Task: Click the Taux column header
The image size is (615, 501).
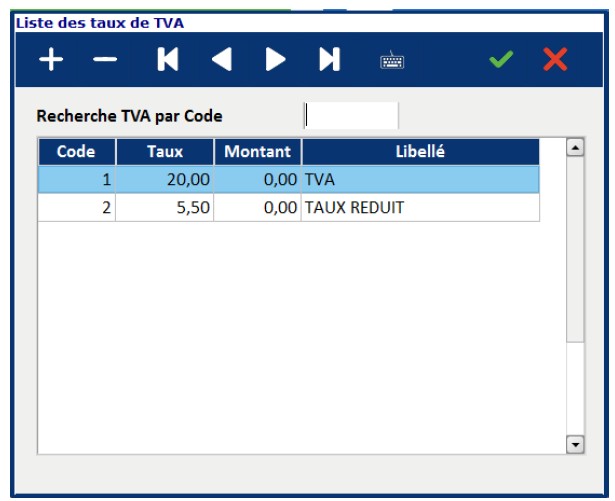Action: coord(165,151)
